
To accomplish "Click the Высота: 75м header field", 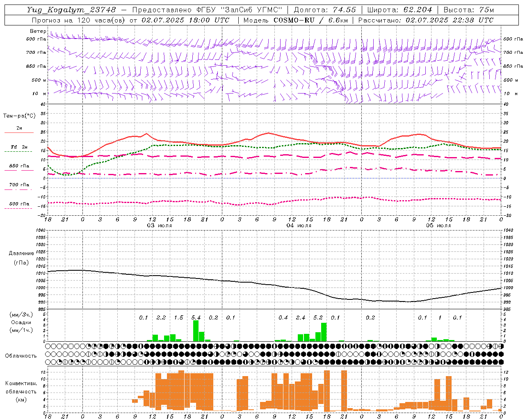I will tap(469, 10).
